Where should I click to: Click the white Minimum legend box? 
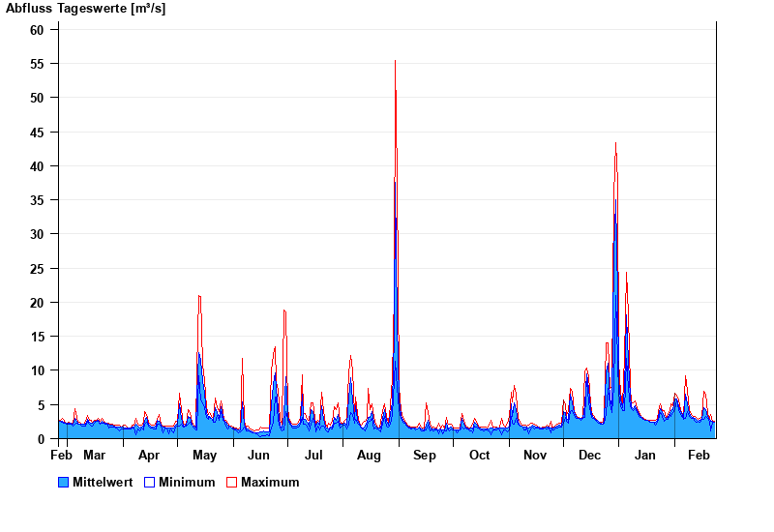tap(150, 482)
